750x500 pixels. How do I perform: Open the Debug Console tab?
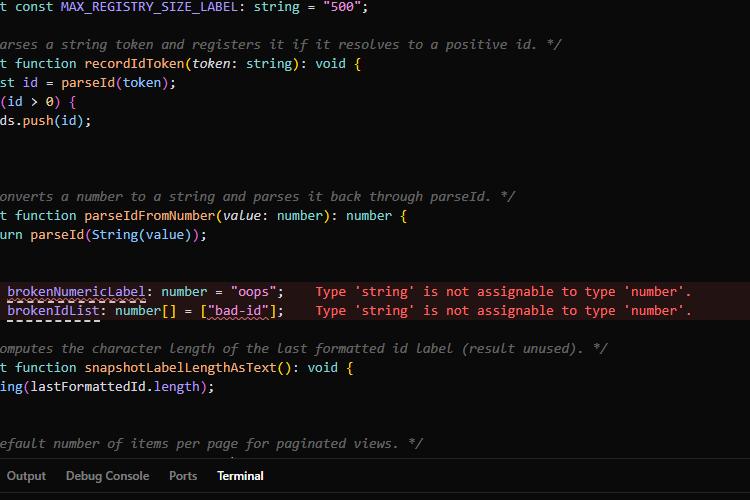pos(108,476)
